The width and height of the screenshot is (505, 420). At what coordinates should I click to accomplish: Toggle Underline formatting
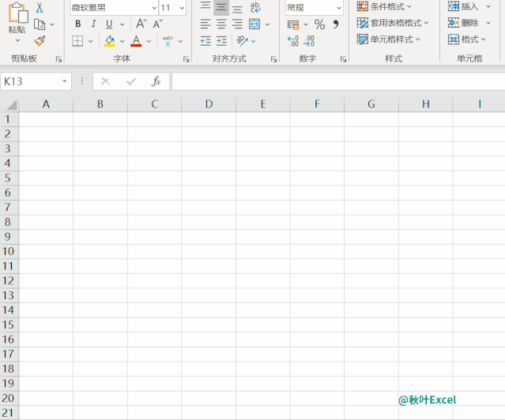point(109,24)
